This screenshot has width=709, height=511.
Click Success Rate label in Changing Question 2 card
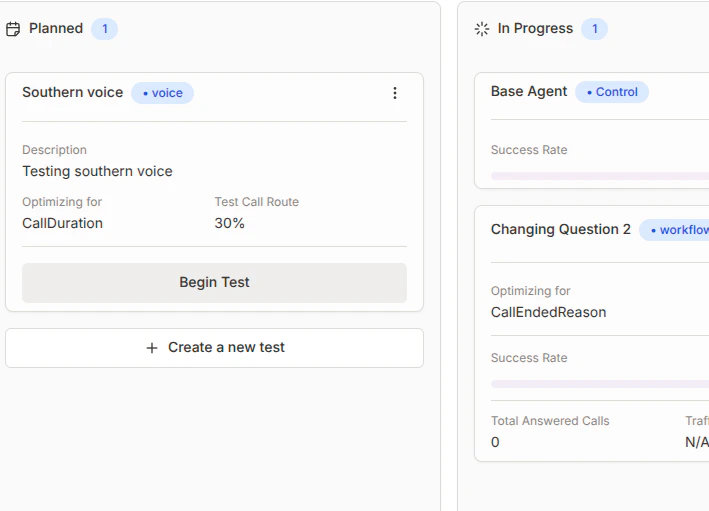[529, 358]
